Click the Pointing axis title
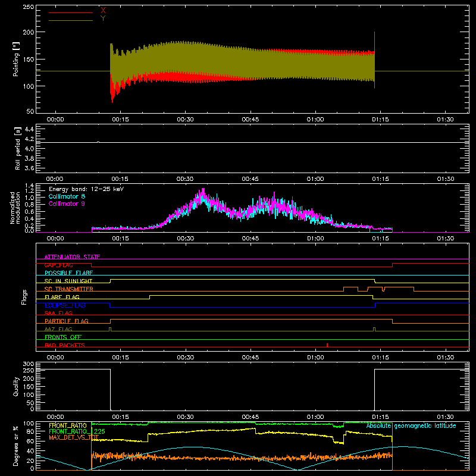 tap(16, 59)
